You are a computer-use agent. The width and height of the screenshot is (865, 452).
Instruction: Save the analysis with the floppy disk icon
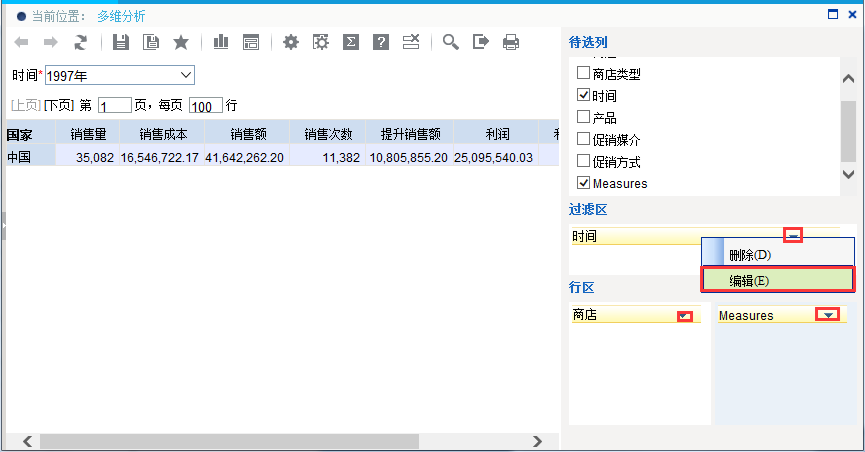121,42
